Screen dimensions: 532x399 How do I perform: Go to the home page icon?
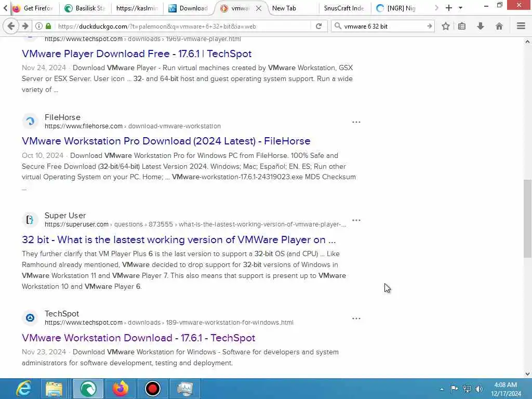(499, 26)
